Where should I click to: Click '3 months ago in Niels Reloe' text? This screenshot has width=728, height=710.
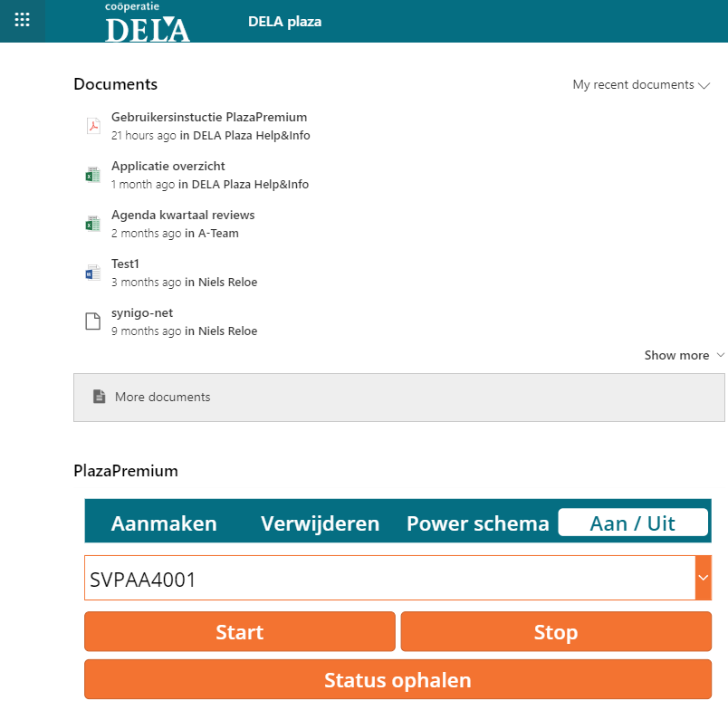pos(184,283)
